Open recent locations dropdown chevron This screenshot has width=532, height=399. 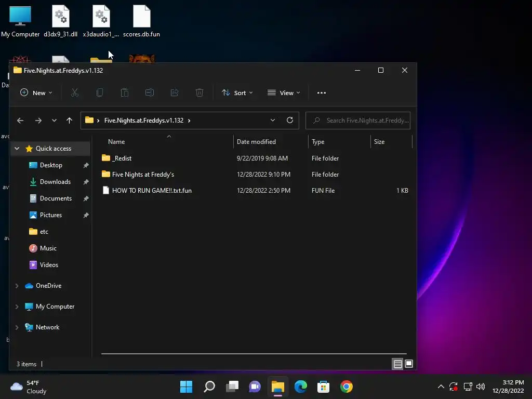click(54, 121)
